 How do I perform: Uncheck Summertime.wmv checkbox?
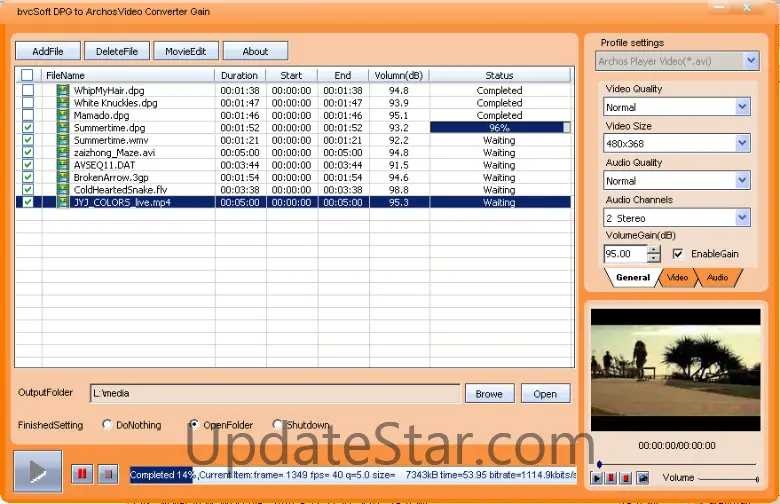click(x=28, y=140)
